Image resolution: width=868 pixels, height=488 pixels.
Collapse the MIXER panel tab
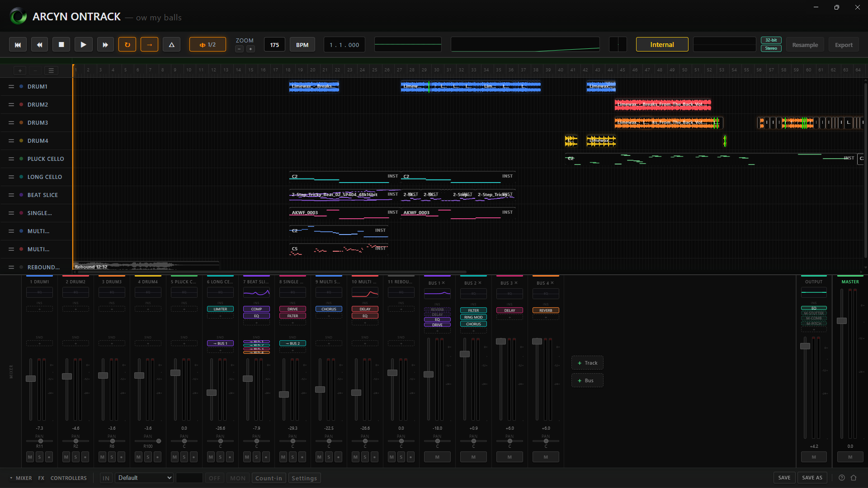[x=21, y=478]
